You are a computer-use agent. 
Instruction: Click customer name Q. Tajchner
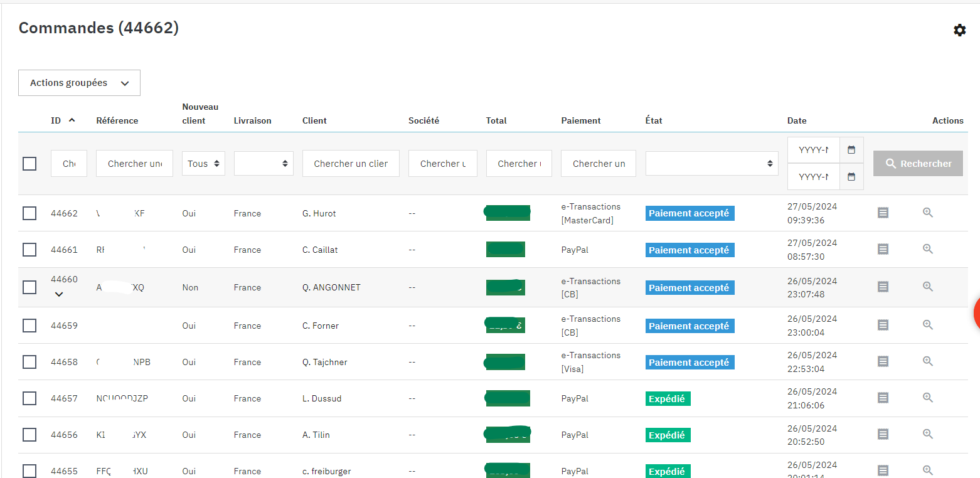click(324, 362)
